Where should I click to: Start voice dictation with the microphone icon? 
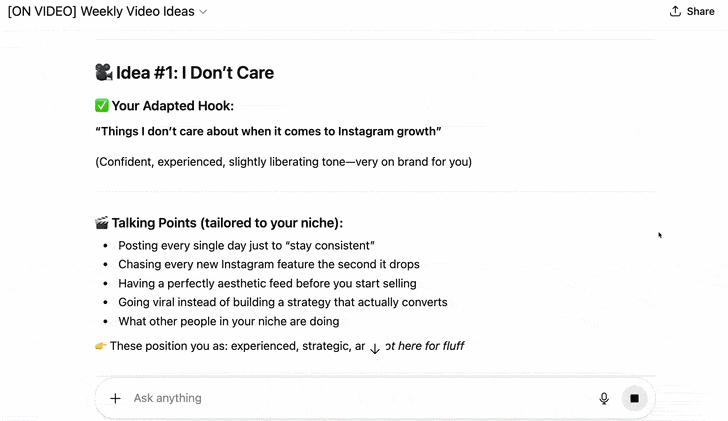(x=604, y=398)
